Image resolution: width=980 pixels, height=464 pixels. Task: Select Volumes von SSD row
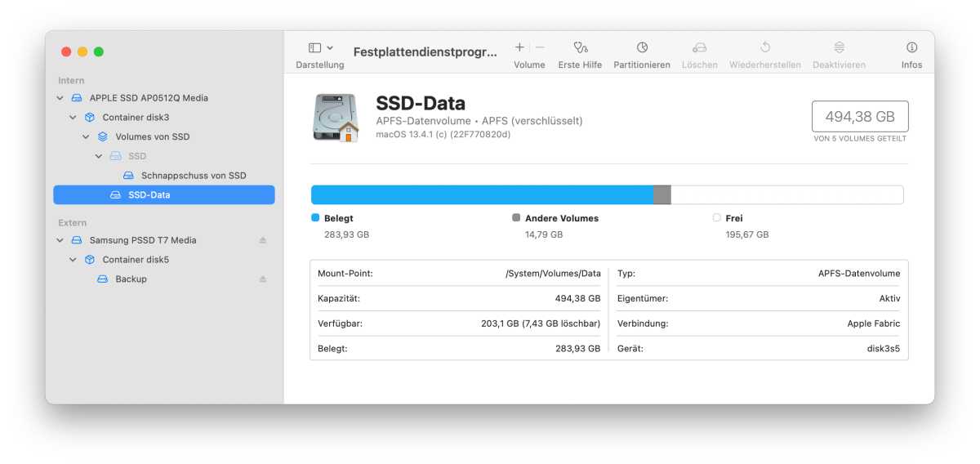(164, 137)
